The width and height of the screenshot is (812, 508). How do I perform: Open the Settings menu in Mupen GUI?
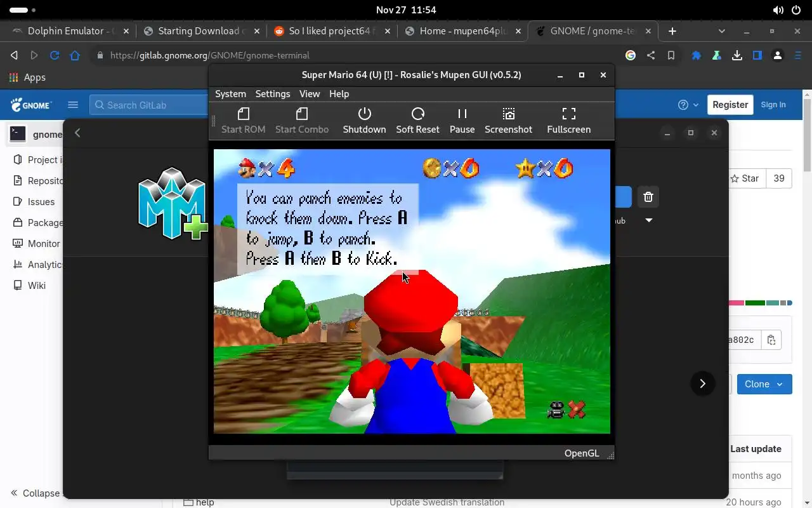tap(273, 93)
